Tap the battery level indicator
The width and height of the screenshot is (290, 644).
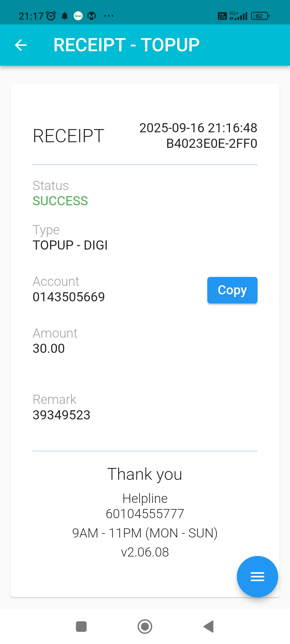pos(260,16)
